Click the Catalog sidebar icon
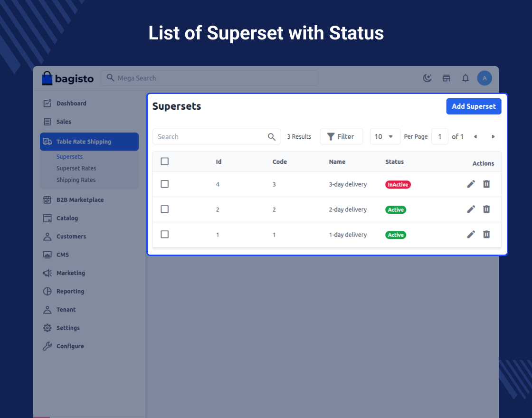Viewport: 532px width, 418px height. point(47,218)
